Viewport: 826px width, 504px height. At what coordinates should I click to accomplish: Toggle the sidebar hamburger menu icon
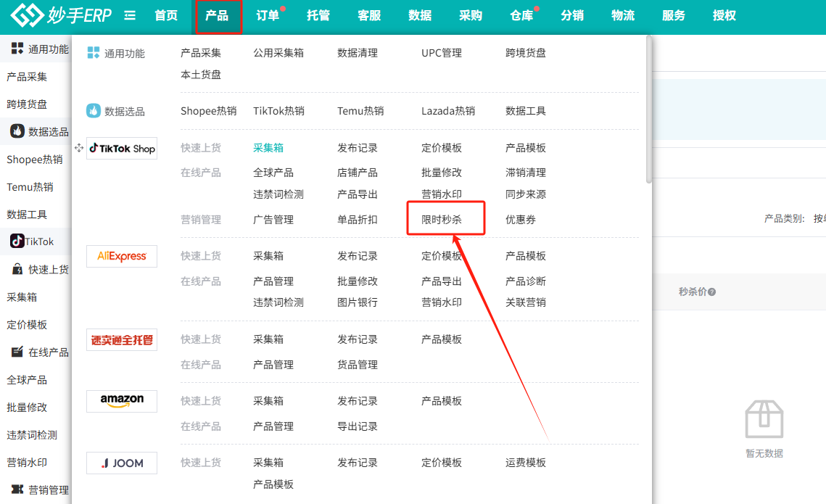tap(130, 15)
